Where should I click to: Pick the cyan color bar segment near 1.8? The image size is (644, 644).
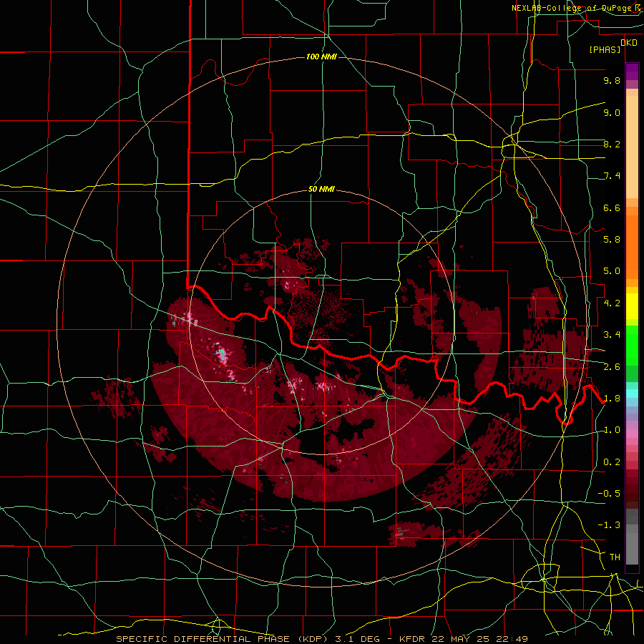(632, 394)
